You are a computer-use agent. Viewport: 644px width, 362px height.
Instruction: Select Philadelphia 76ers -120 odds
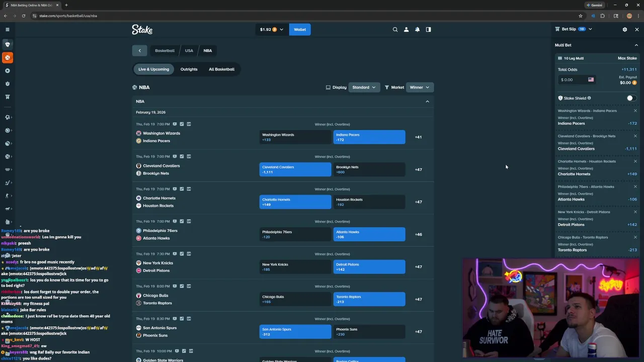(295, 234)
